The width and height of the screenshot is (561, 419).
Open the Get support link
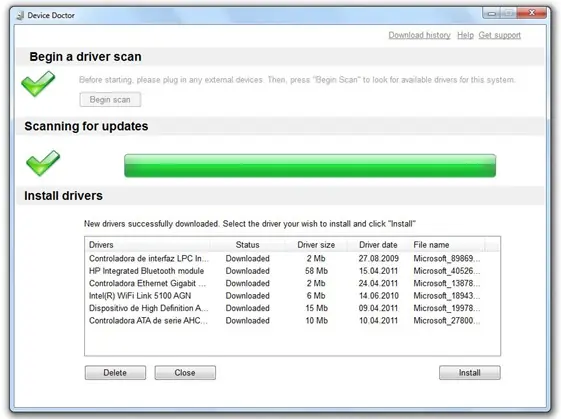point(499,35)
